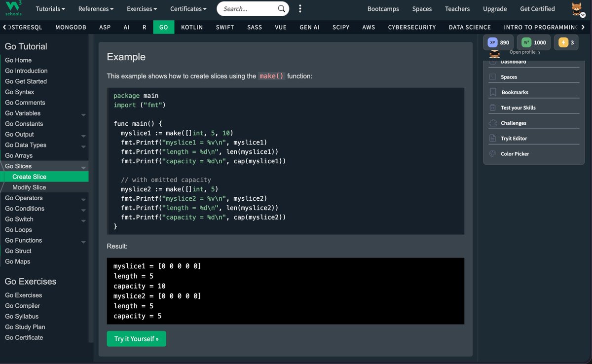592x364 pixels.
Task: Expand the Go Switch submenu arrow
Action: [x=83, y=220]
